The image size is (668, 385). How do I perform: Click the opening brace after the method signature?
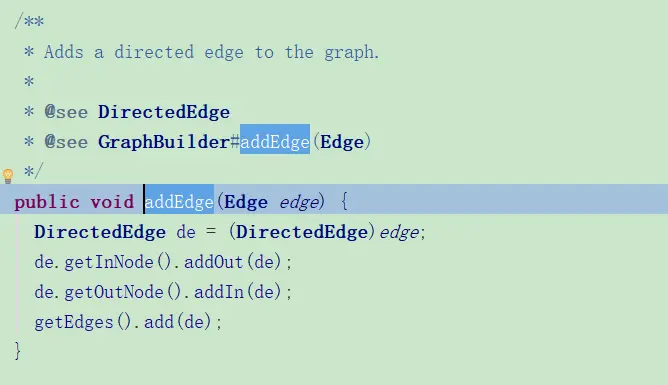pos(345,201)
